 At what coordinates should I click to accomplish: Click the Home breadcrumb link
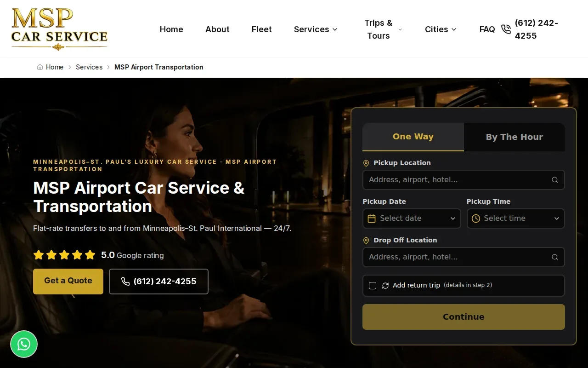pyautogui.click(x=55, y=67)
